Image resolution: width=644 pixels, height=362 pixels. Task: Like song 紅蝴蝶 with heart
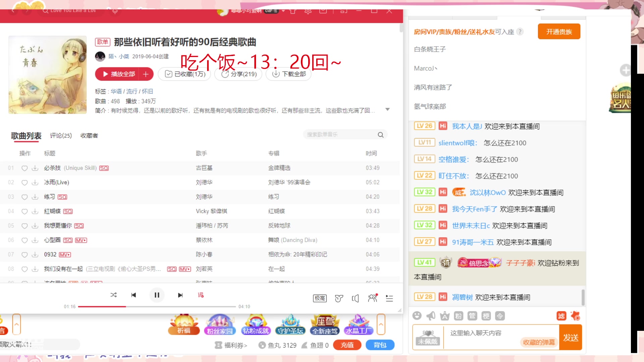tap(24, 211)
